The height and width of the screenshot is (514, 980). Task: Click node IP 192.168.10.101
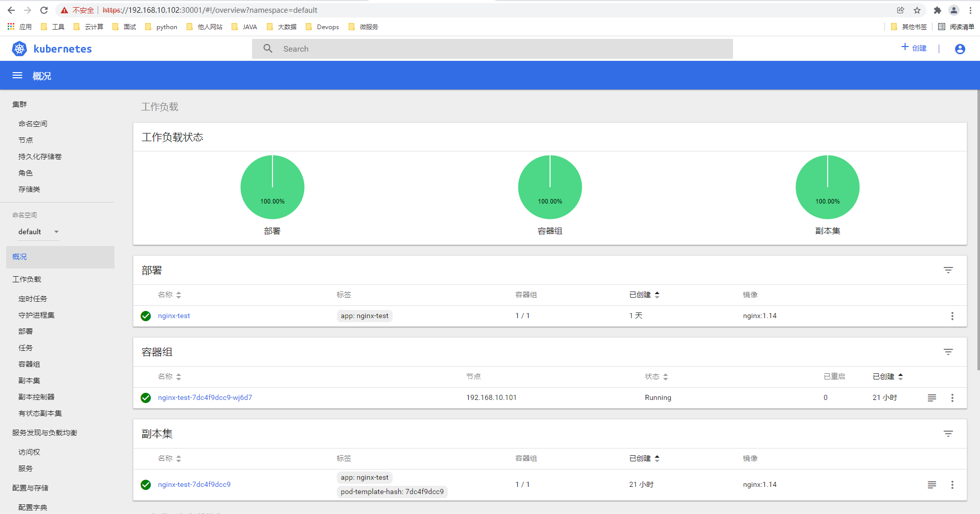[491, 398]
